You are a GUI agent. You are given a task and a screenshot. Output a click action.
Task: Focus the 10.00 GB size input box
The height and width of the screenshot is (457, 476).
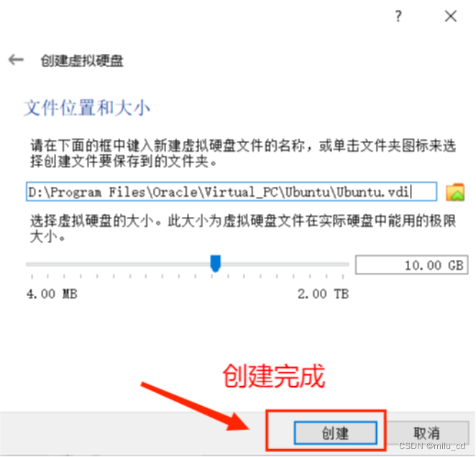[x=411, y=265]
